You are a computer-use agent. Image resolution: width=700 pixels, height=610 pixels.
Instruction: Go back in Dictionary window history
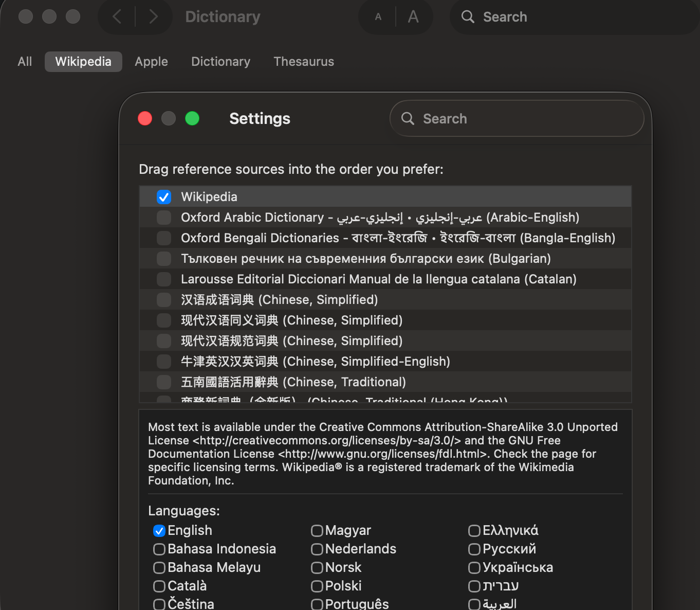[117, 17]
